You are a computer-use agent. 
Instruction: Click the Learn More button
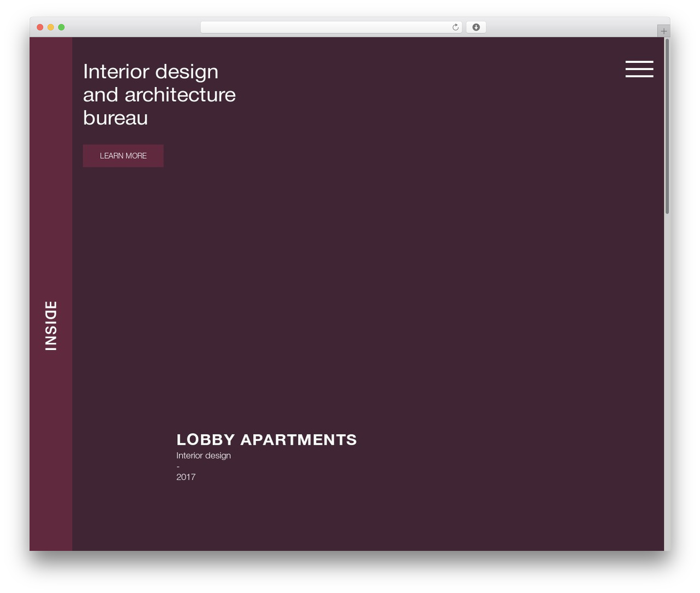pyautogui.click(x=123, y=156)
